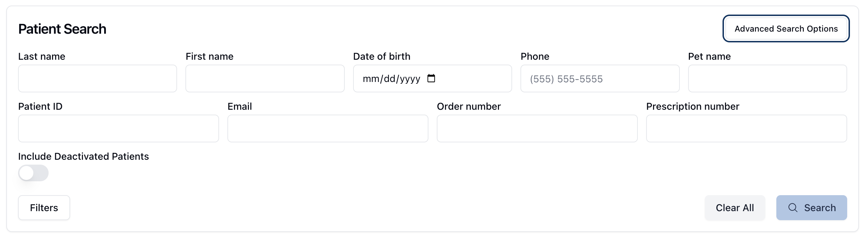The height and width of the screenshot is (241, 868).
Task: Focus the Patient ID input
Action: pyautogui.click(x=118, y=128)
